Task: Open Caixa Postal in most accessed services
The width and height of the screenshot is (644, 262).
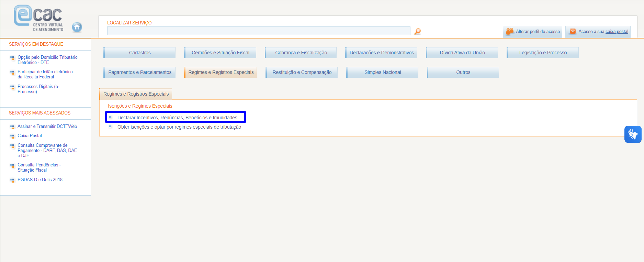Action: pos(30,136)
